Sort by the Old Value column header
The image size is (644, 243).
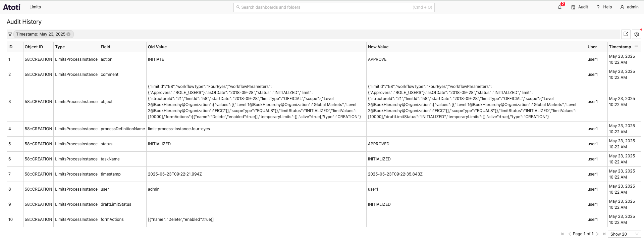pos(157,47)
